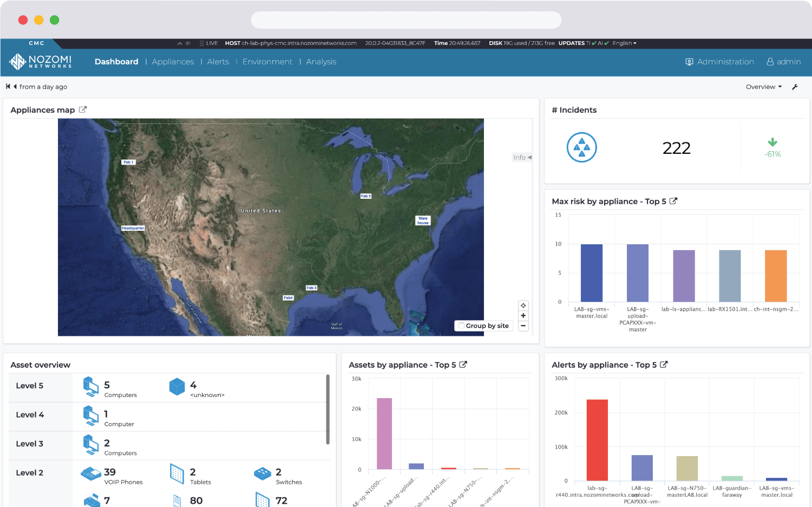Zoom in on the appliances map

(x=523, y=316)
